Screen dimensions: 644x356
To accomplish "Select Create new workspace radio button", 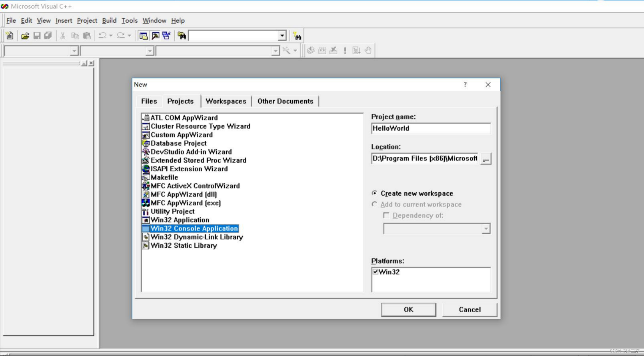I will point(375,193).
